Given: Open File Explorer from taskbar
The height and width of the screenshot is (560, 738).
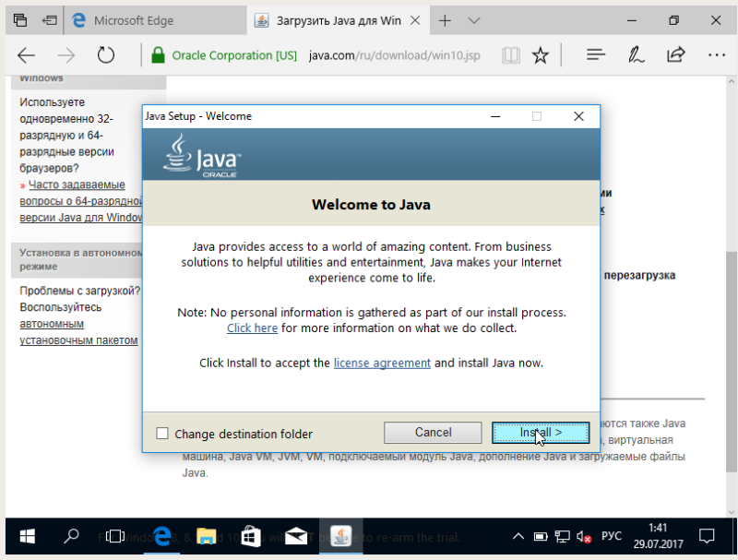Looking at the screenshot, I should tap(206, 536).
